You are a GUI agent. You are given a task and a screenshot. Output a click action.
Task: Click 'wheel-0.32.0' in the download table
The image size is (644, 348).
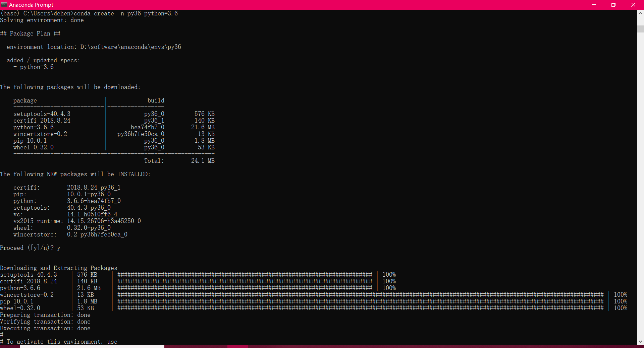(x=34, y=147)
